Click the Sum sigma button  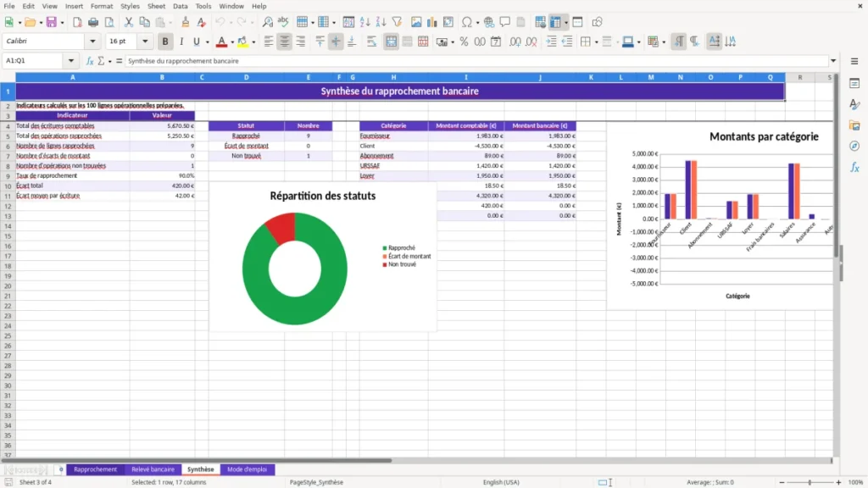pos(101,61)
